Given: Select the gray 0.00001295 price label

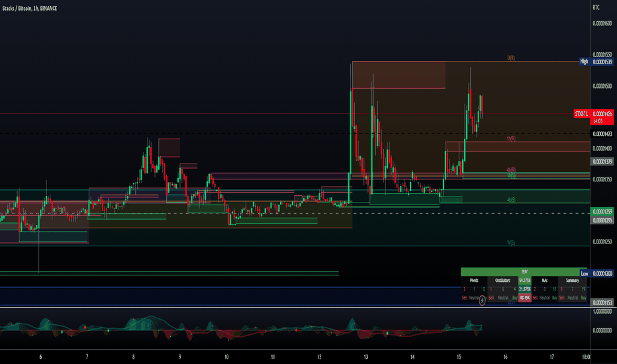Looking at the screenshot, I should click(602, 220).
